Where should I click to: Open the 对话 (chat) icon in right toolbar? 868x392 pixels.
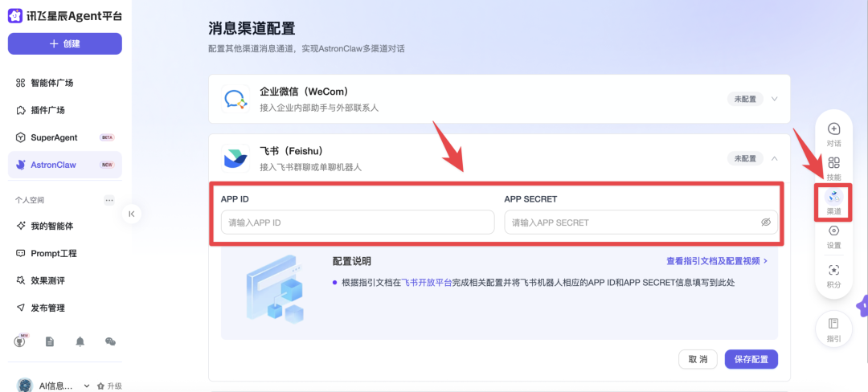[x=833, y=131]
